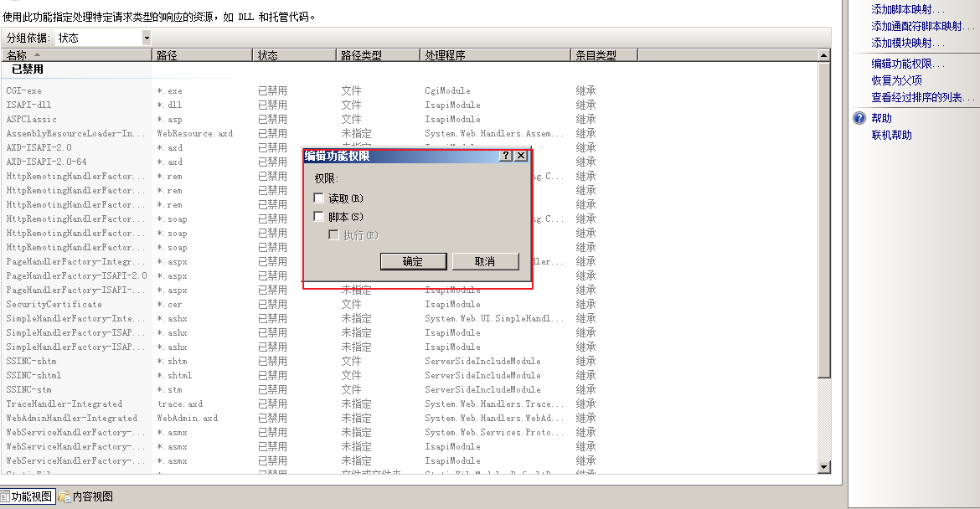
Task: Sort by 路径类型 column header
Action: click(x=378, y=55)
